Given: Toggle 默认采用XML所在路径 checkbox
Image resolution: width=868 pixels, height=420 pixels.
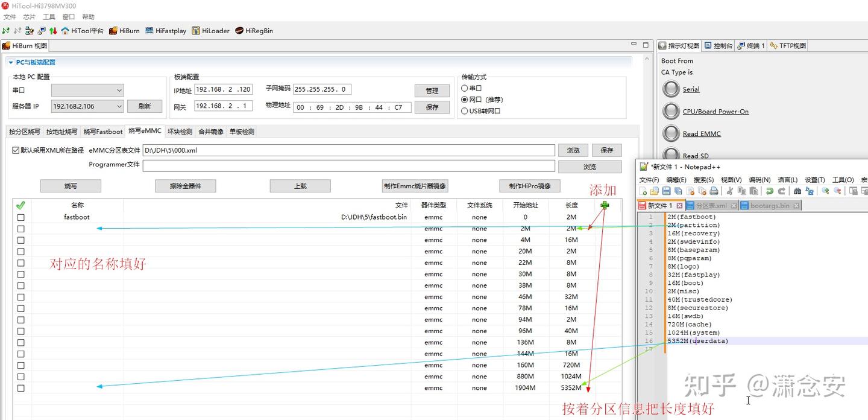Looking at the screenshot, I should [x=16, y=150].
